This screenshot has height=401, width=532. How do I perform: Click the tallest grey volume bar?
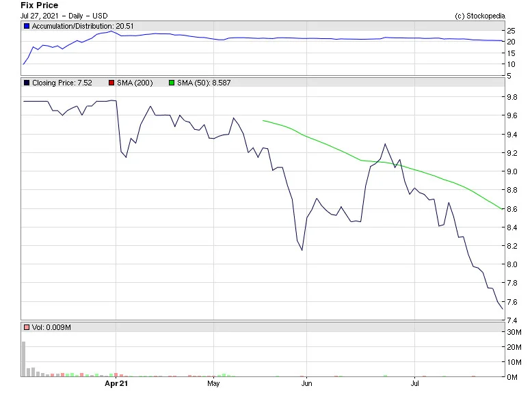tap(24, 359)
